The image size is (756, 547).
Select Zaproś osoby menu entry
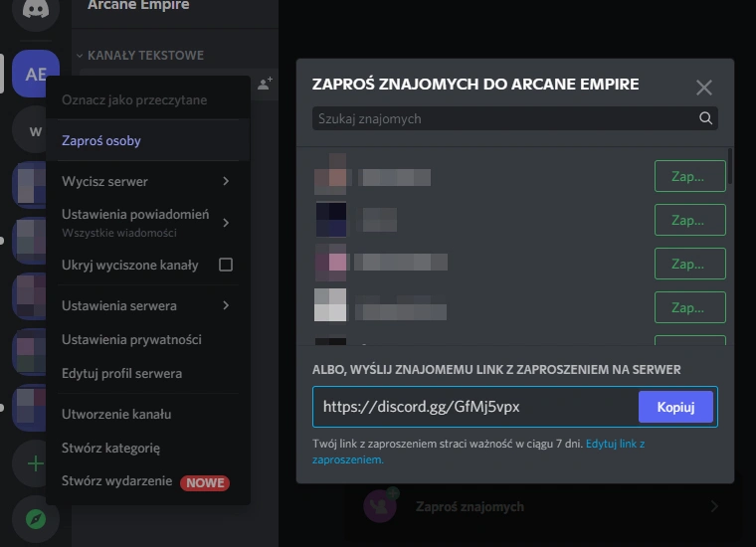[x=148, y=140]
